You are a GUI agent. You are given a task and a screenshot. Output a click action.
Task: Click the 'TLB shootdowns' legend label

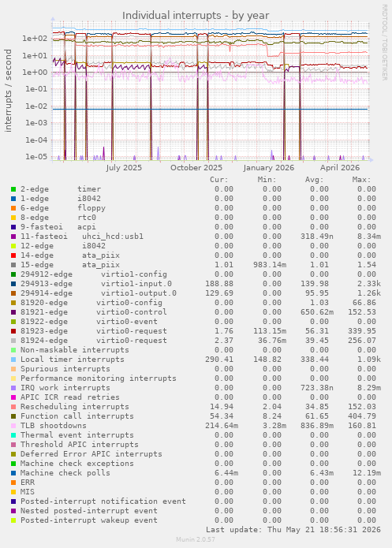click(x=53, y=426)
